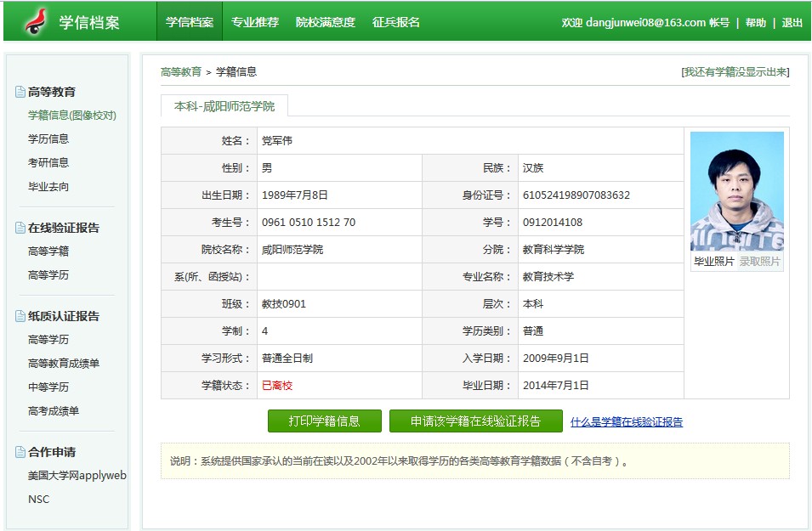Switch the photo to 录取照片
812x531 pixels.
pyautogui.click(x=759, y=262)
